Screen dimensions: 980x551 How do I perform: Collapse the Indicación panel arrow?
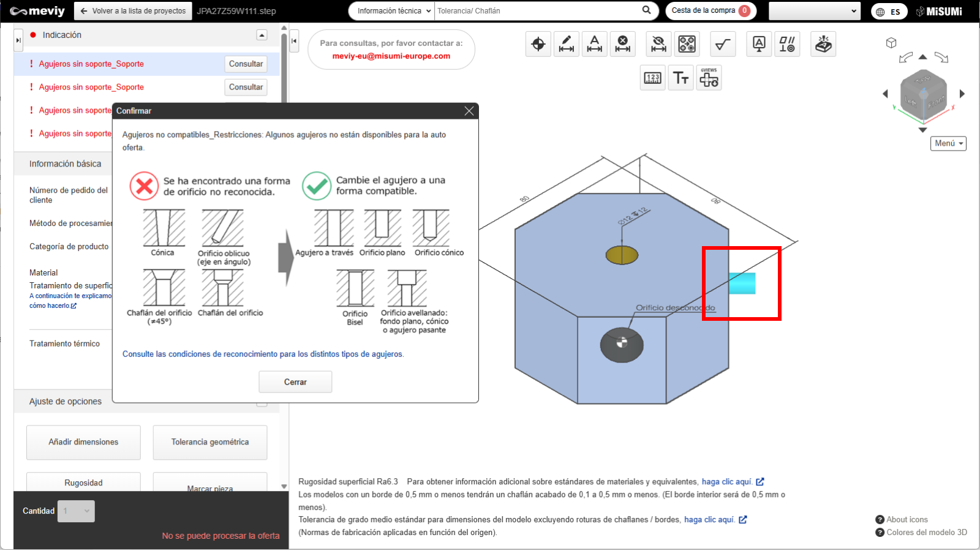[262, 36]
